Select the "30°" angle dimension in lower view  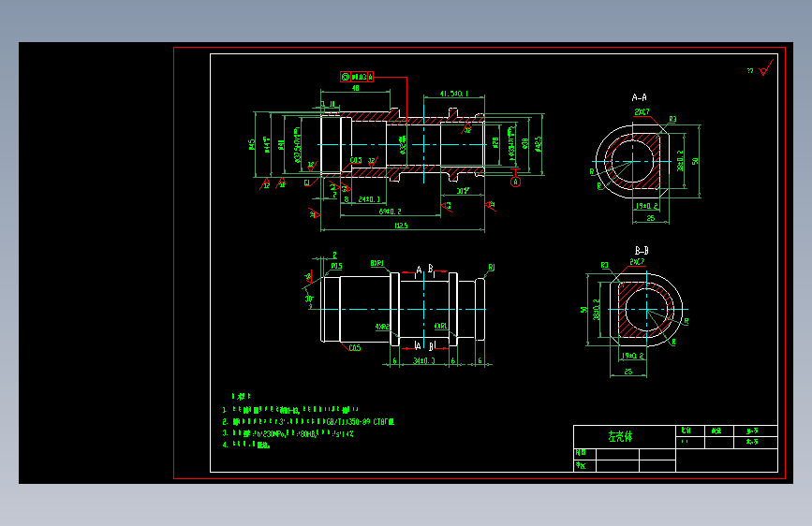[x=309, y=299]
